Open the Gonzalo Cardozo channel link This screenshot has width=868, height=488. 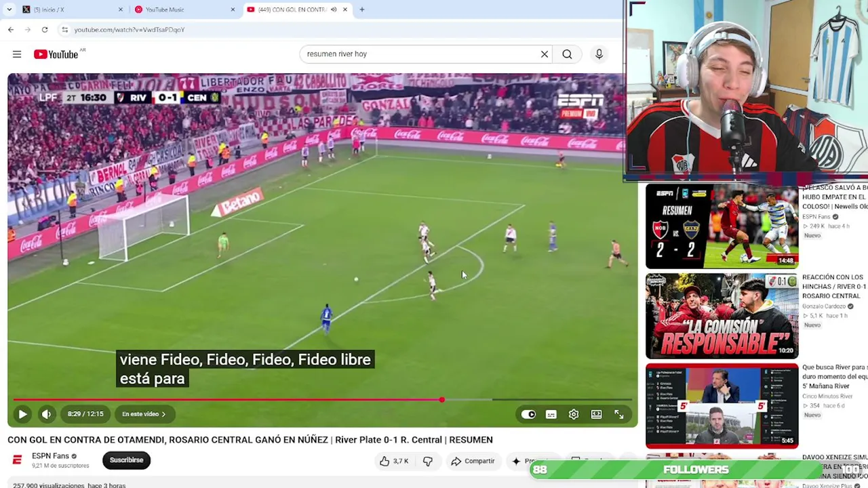825,306
